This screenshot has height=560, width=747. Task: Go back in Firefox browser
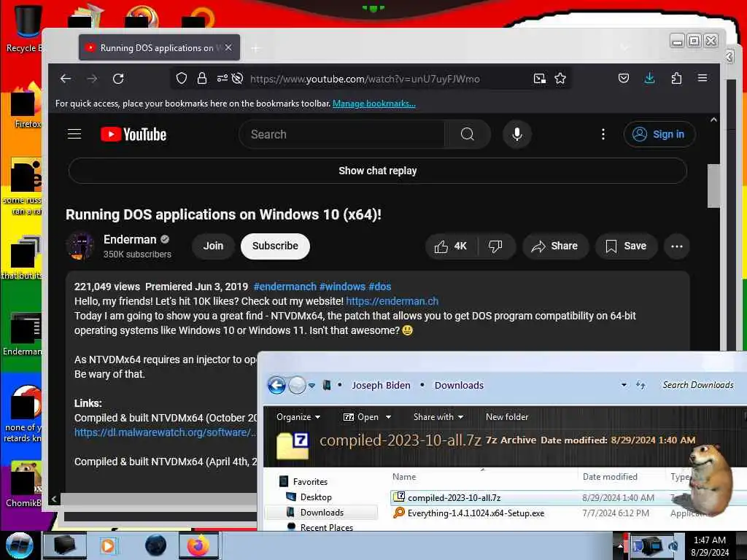tap(66, 79)
